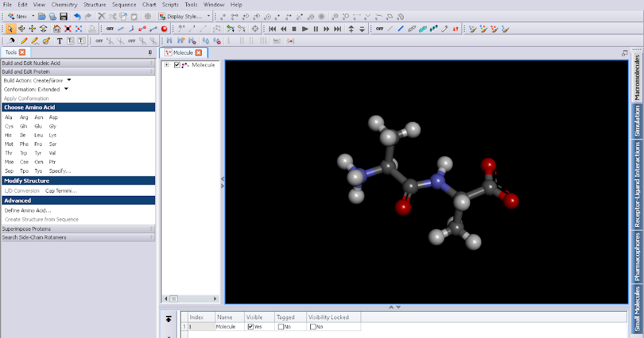Check the Tagged box for Molecule row
The width and height of the screenshot is (644, 338).
click(281, 326)
